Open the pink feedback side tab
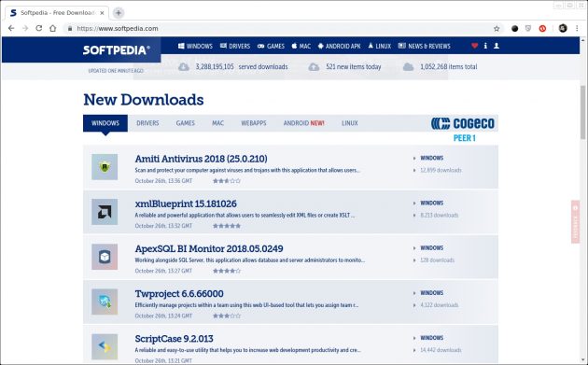 coord(575,221)
